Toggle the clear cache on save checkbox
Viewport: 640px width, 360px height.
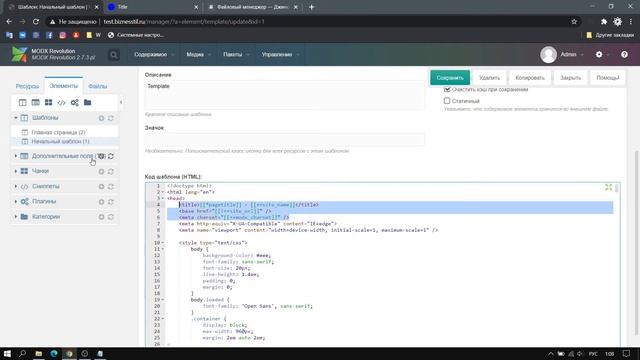point(447,89)
